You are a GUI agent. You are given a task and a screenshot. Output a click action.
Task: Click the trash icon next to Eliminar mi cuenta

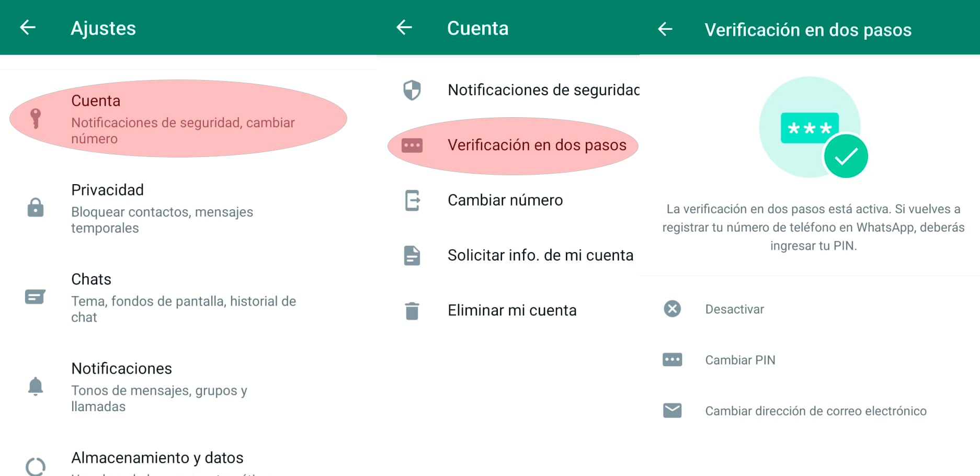412,310
